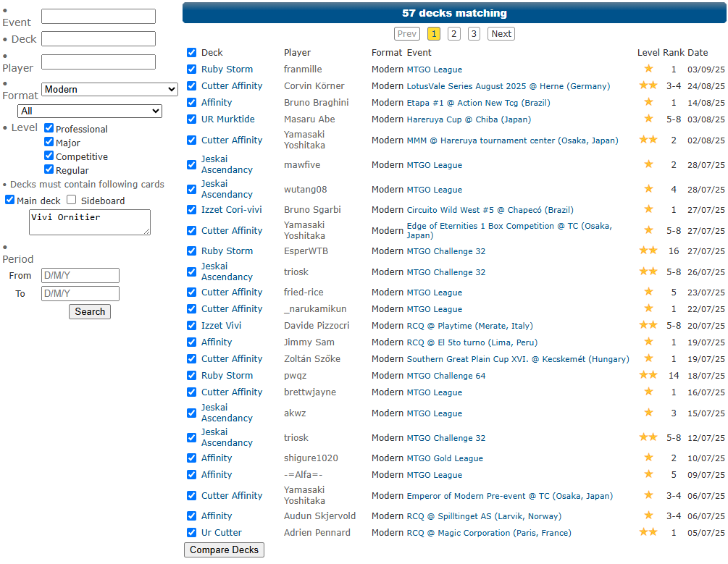Open franmille's Ruby Storm deck link
This screenshot has height=564, width=728.
click(227, 70)
